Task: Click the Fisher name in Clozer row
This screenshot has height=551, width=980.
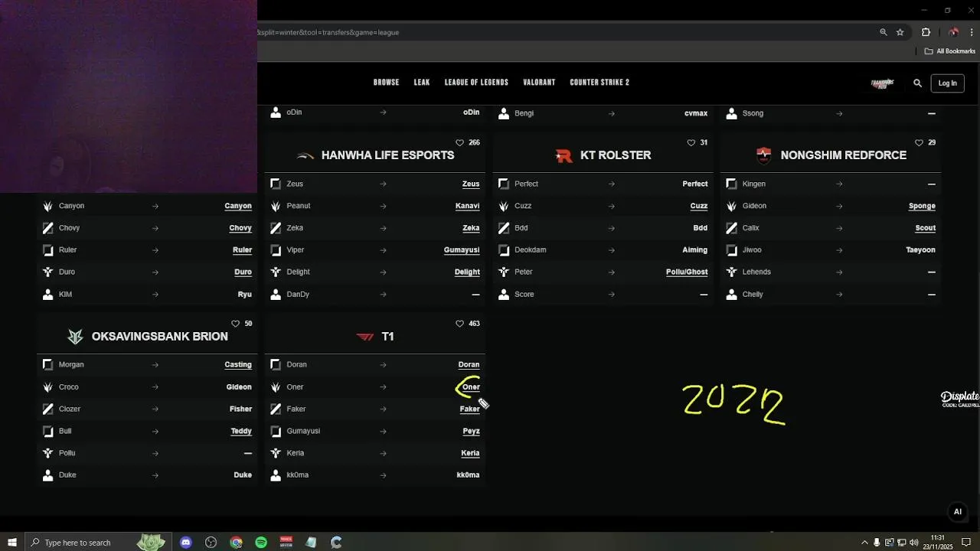Action: pos(240,409)
